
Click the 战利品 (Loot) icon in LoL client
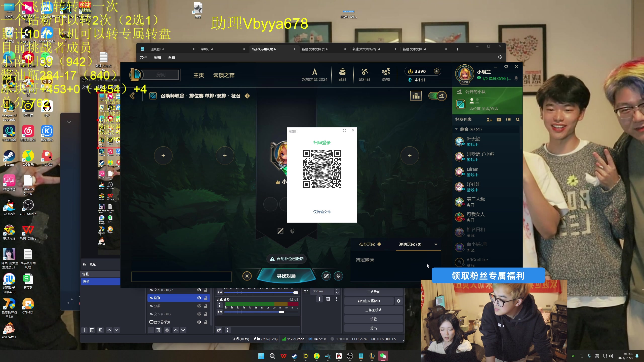(365, 74)
